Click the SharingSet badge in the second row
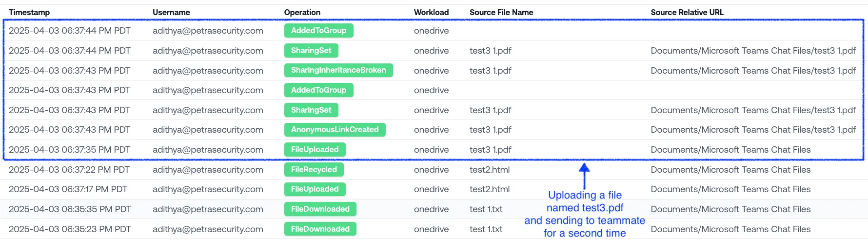Screen dimensions: 868x240 pos(311,51)
